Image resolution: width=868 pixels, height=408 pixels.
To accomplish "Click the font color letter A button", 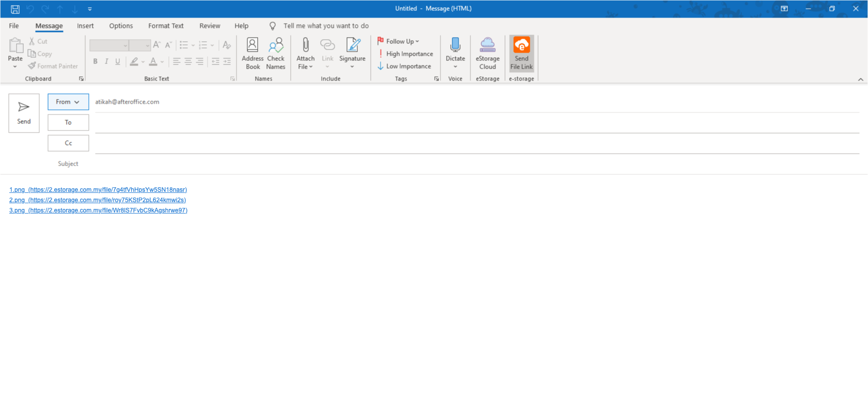I will click(153, 61).
